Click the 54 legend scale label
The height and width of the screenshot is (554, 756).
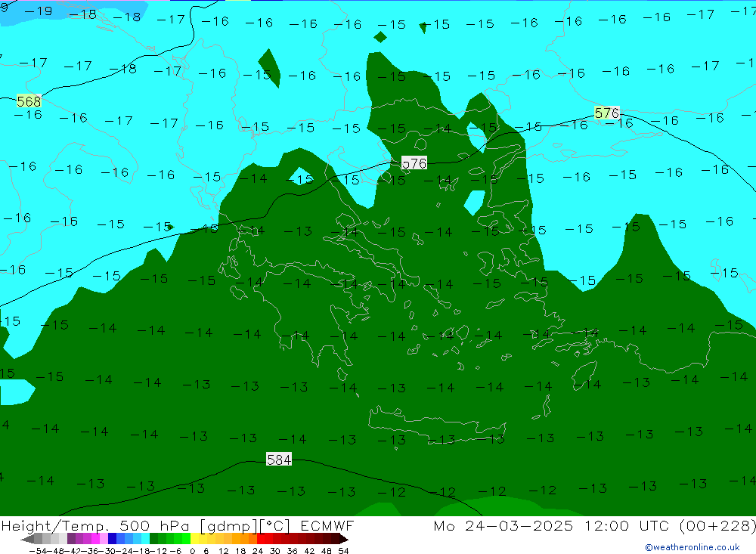click(343, 551)
